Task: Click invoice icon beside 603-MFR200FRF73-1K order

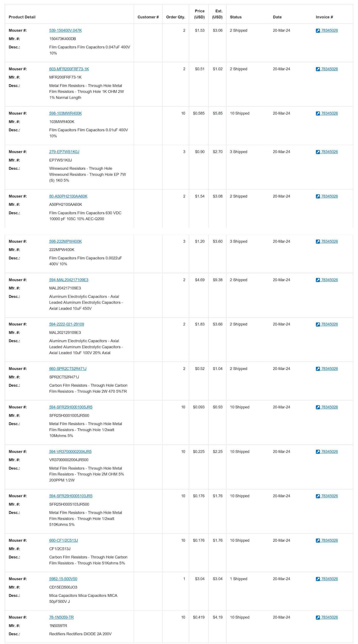Action: (318, 69)
